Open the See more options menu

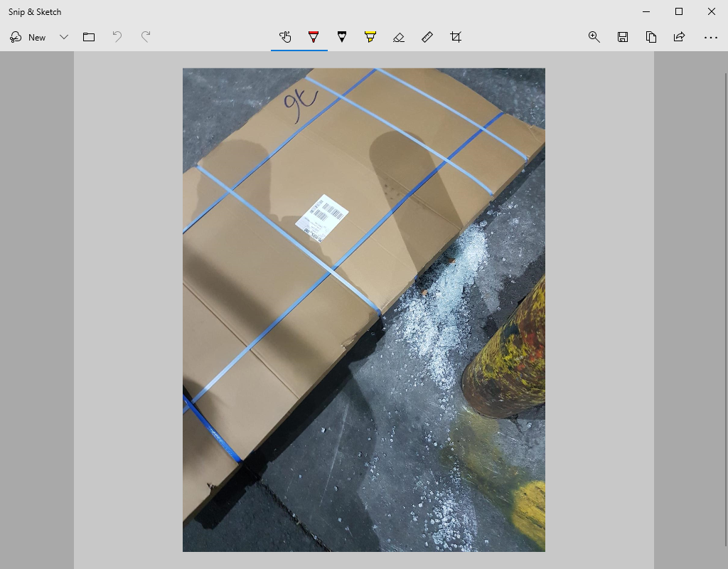pos(710,37)
